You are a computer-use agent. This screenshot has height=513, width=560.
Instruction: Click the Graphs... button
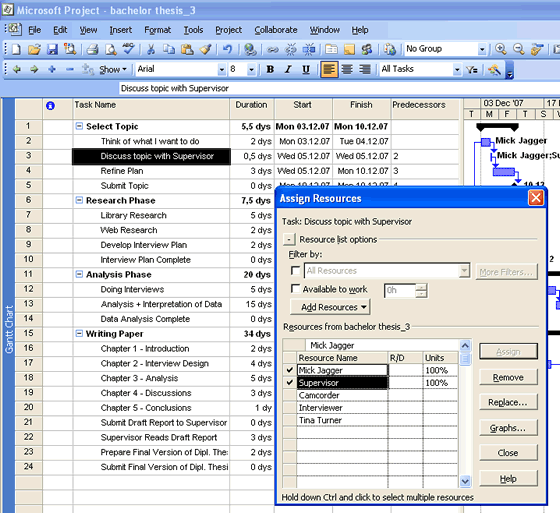click(x=508, y=428)
